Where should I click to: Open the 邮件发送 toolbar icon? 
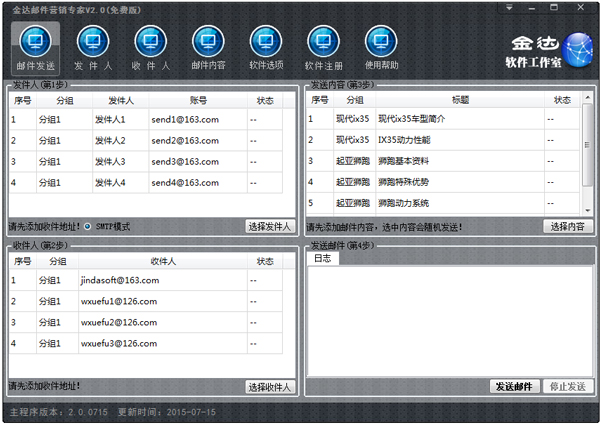click(x=35, y=48)
